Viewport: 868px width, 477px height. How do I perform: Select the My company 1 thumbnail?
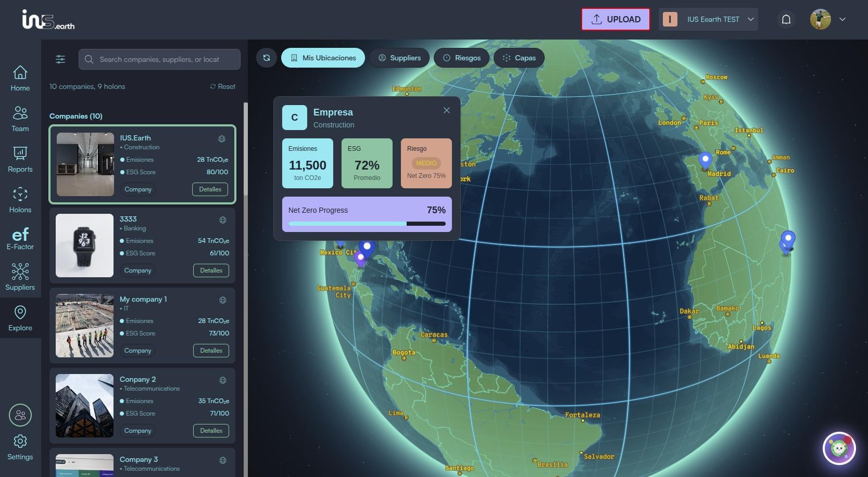pos(84,326)
